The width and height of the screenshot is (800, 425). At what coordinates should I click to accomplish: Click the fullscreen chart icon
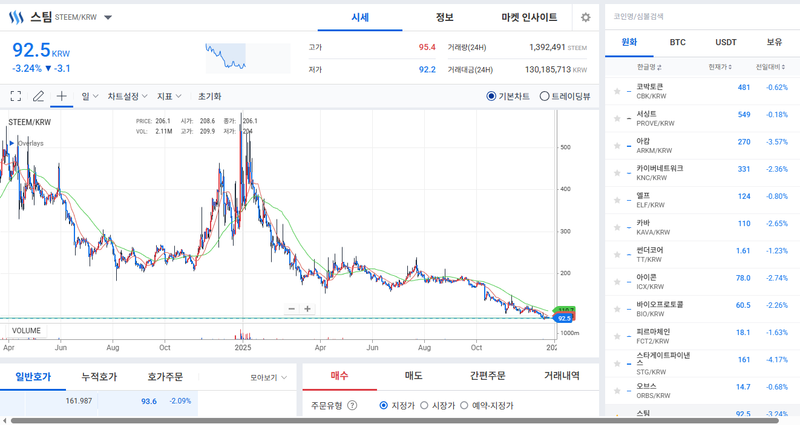coord(15,97)
